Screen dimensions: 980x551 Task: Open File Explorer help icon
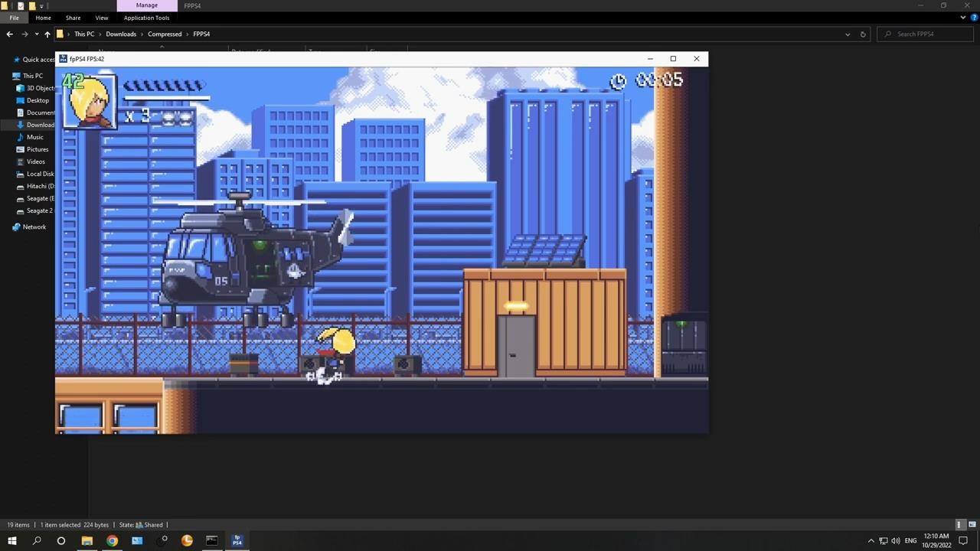(973, 18)
